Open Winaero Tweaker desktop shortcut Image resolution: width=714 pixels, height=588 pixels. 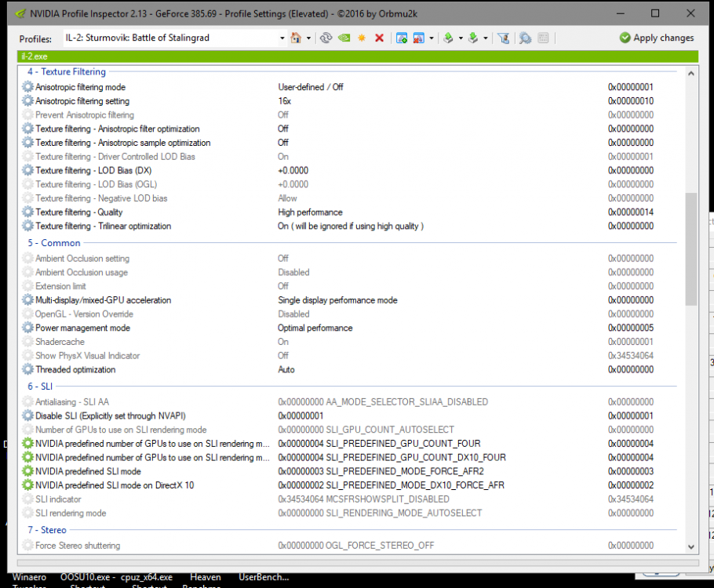point(29,581)
